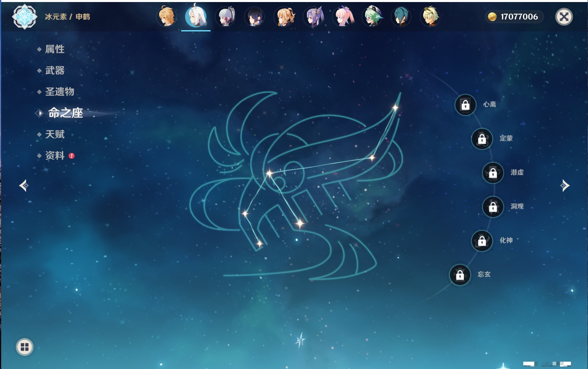Pick the blonde ponytail character avatar
This screenshot has height=369, width=588.
[284, 17]
